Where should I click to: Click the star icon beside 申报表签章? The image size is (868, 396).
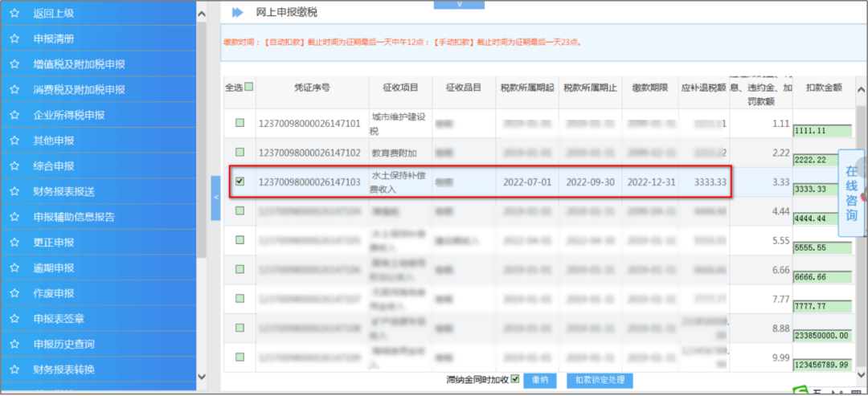15,319
